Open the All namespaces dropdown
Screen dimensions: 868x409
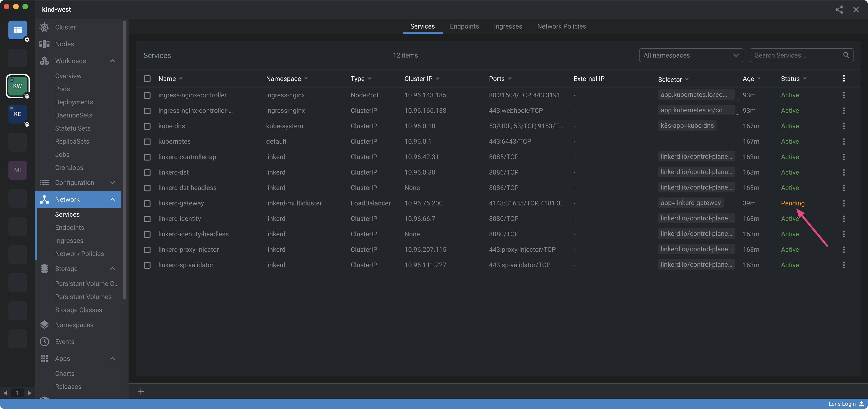click(691, 55)
